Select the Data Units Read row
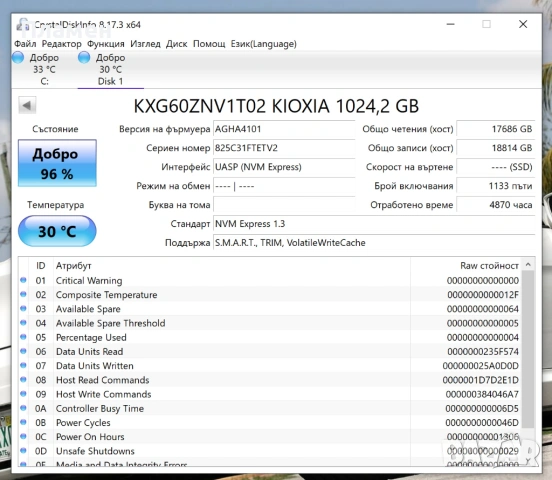 coord(270,351)
